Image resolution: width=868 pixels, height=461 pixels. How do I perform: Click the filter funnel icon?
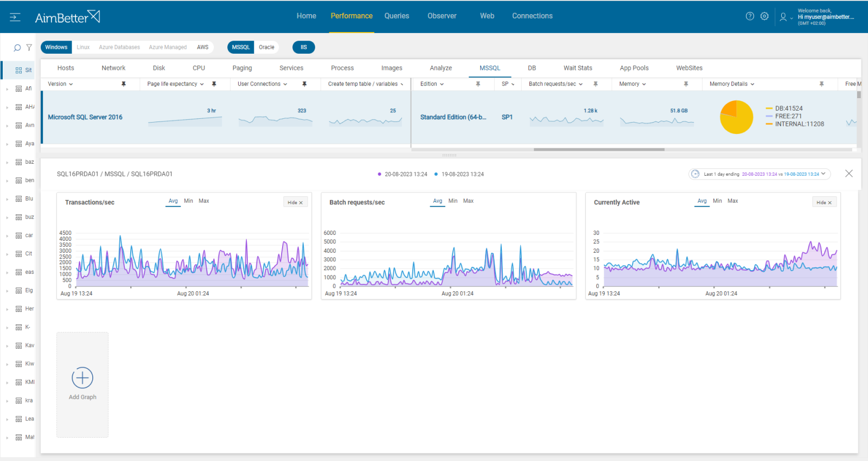pyautogui.click(x=29, y=48)
